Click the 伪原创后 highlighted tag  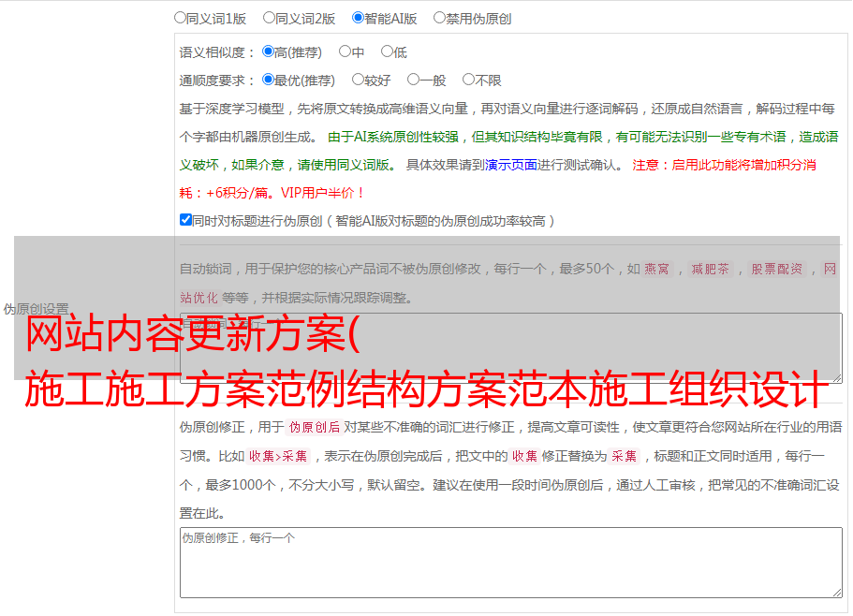[315, 427]
